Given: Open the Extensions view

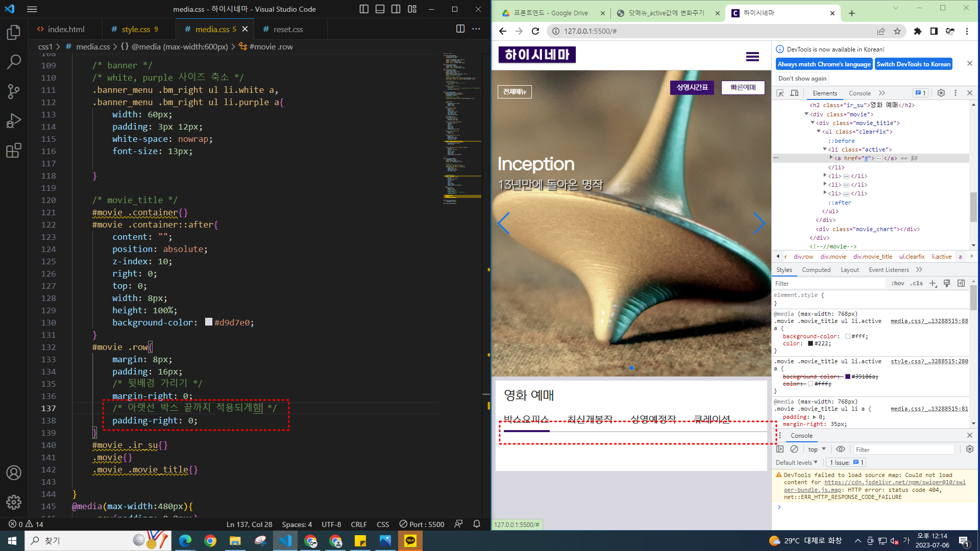Looking at the screenshot, I should [14, 151].
